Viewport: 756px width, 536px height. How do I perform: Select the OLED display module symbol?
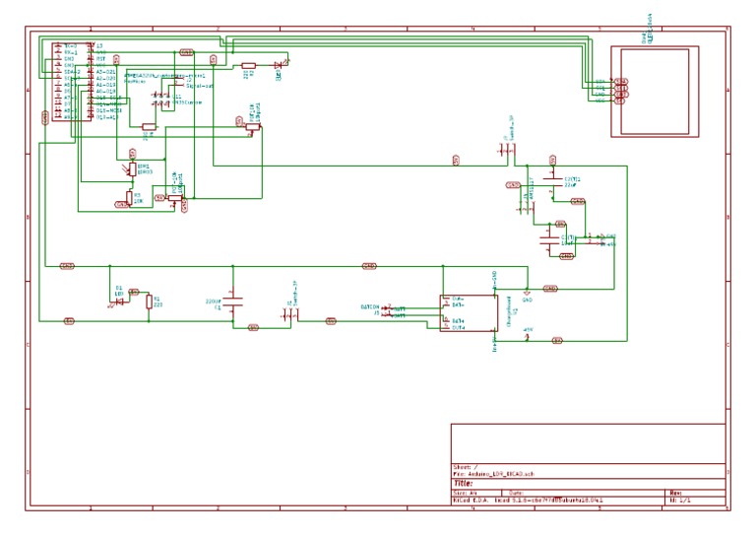point(655,92)
